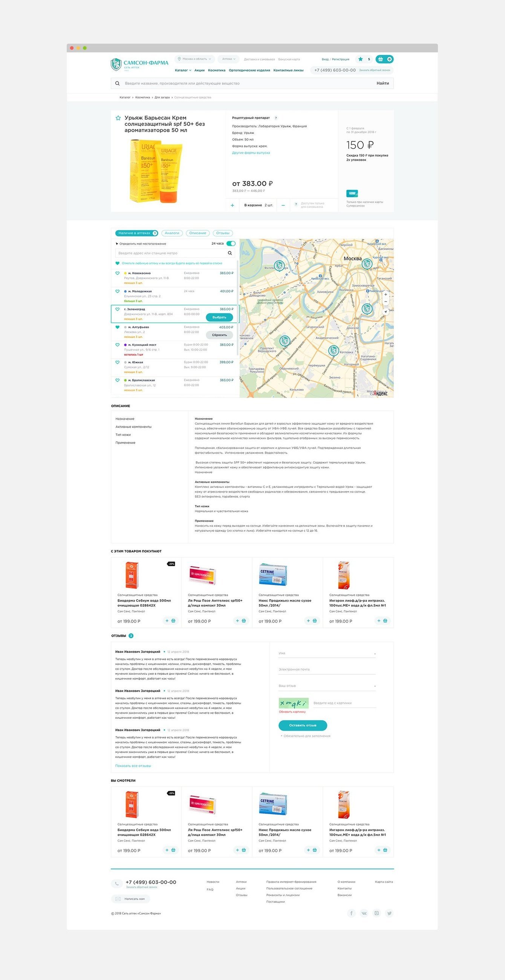The image size is (505, 980).
Task: Decrease cart quantity with the minus button
Action: (x=283, y=205)
